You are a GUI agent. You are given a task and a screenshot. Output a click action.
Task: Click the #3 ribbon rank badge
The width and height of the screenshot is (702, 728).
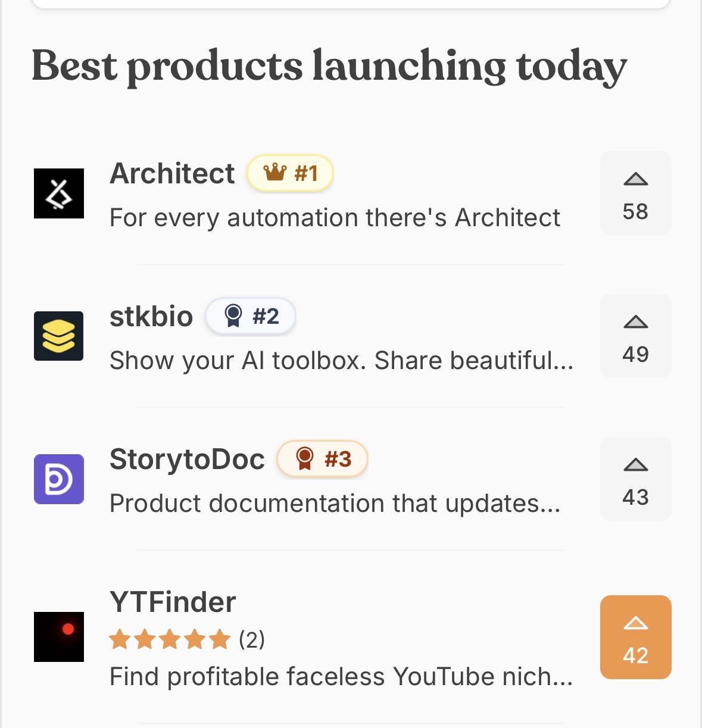(322, 459)
